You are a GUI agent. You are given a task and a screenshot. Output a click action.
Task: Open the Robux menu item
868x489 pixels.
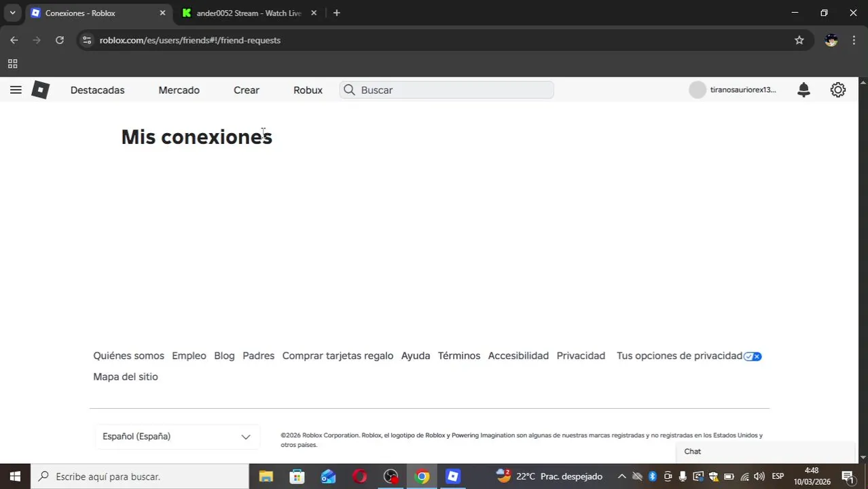pos(308,90)
